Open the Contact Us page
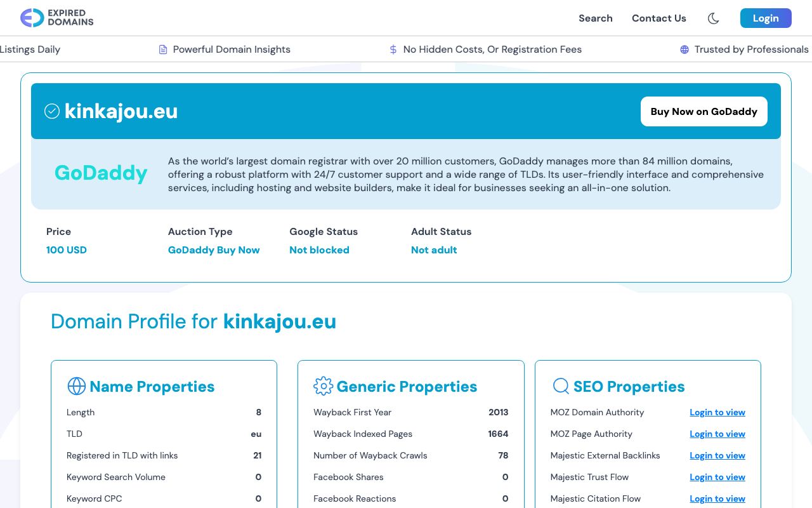This screenshot has height=508, width=812. [658, 18]
